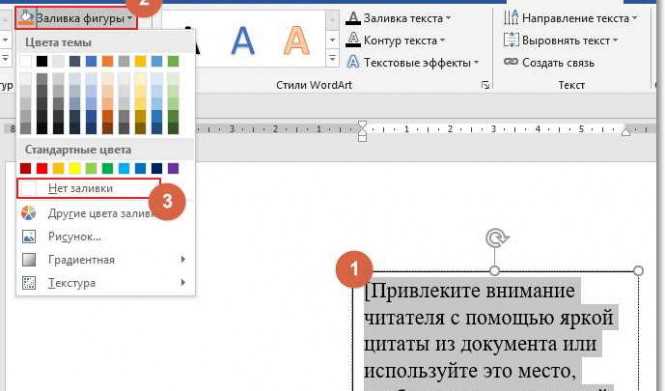Expand the full WordArt styles gallery
The width and height of the screenshot is (665, 391).
[332, 59]
